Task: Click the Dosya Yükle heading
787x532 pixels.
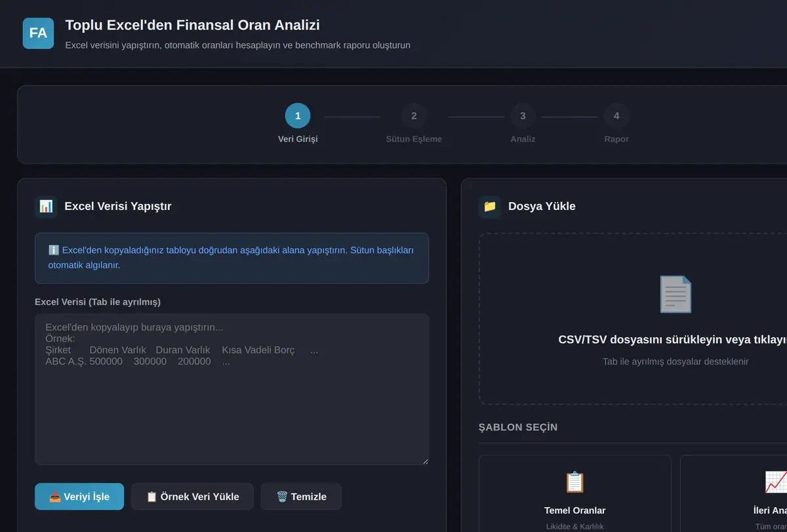Action: pyautogui.click(x=542, y=206)
